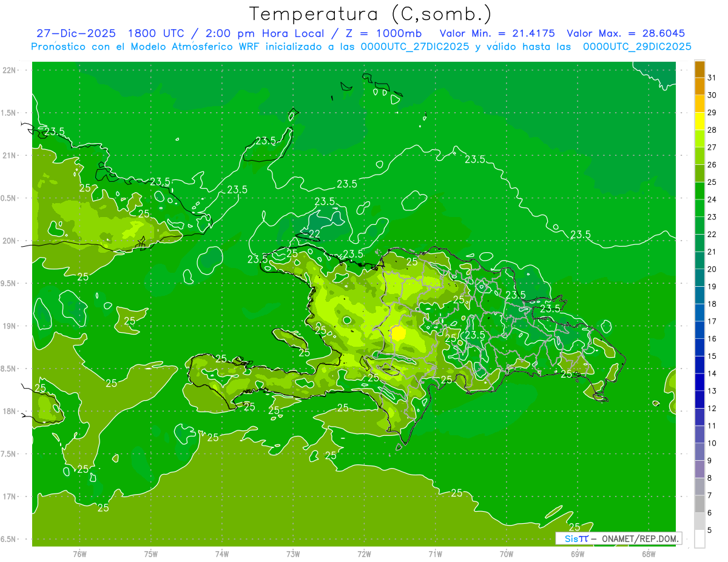Click the colorbar value "31"

[712, 78]
